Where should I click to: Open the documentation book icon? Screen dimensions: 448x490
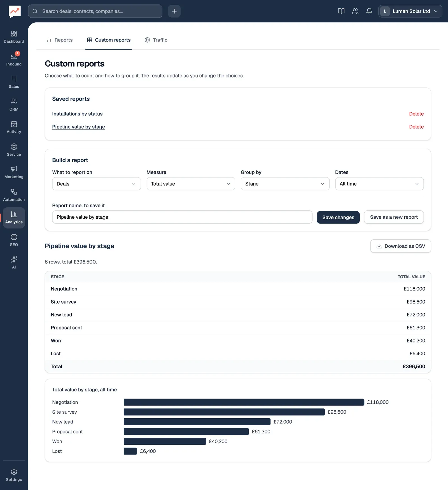[341, 11]
